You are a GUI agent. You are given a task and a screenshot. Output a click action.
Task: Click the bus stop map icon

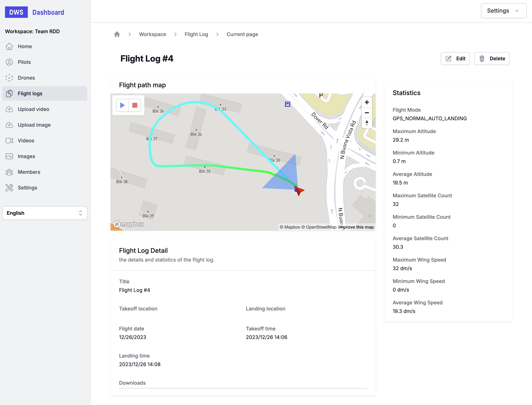coord(288,104)
